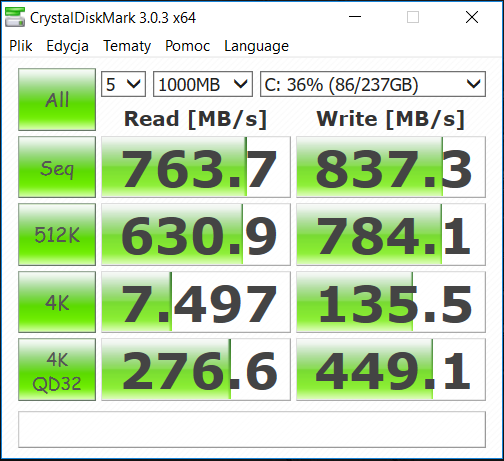The width and height of the screenshot is (504, 461).
Task: Open the Language menu
Action: (x=256, y=46)
